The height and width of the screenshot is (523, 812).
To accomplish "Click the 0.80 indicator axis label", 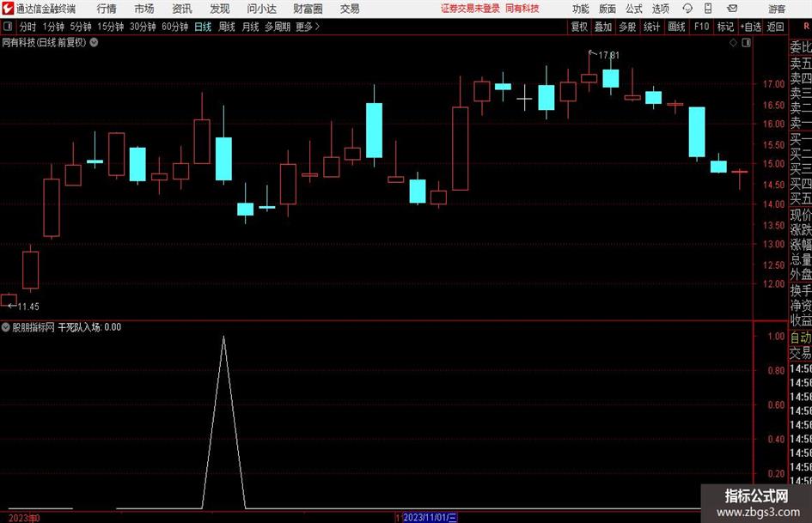I will (x=776, y=371).
